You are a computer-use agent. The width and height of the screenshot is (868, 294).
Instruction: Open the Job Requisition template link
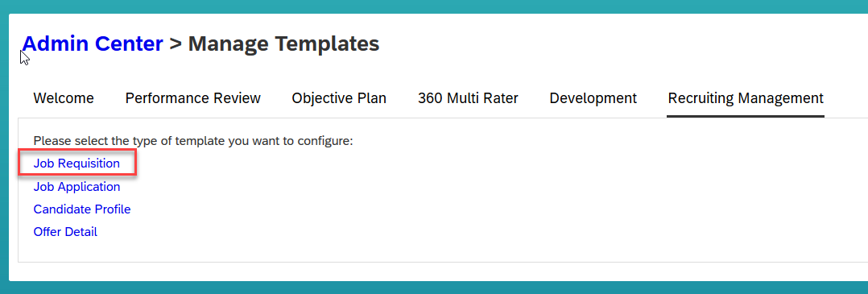(x=76, y=164)
